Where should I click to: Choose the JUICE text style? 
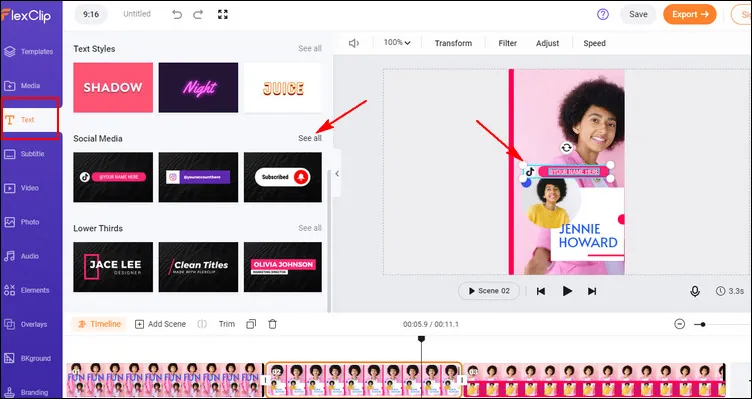click(x=283, y=87)
